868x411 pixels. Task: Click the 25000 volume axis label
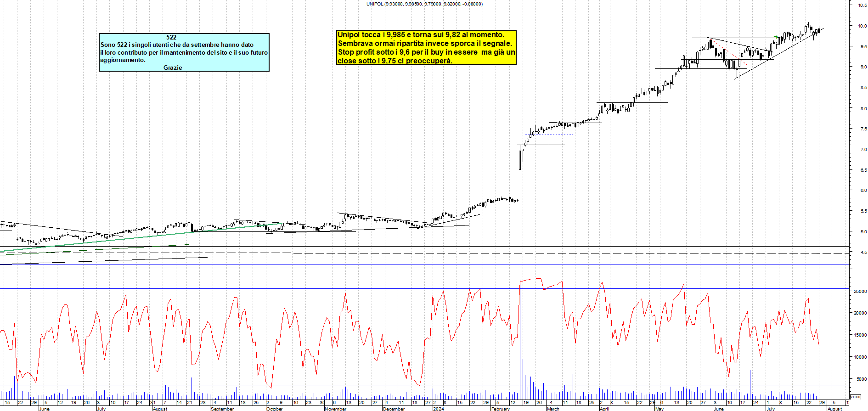point(860,292)
